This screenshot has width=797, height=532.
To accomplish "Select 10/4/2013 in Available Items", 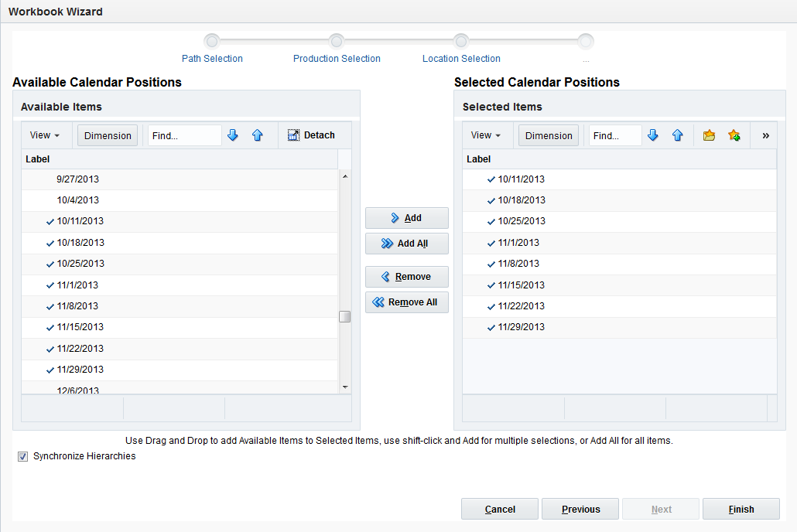I will pos(180,200).
